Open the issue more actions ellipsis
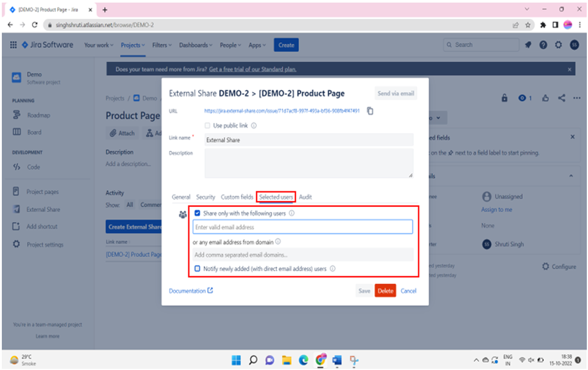The image size is (588, 370). tap(577, 98)
